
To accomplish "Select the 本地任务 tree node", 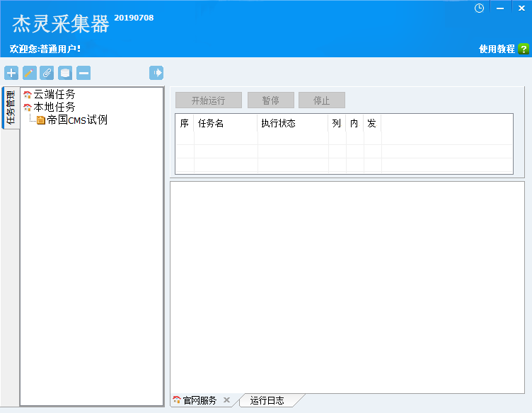I will tap(54, 107).
